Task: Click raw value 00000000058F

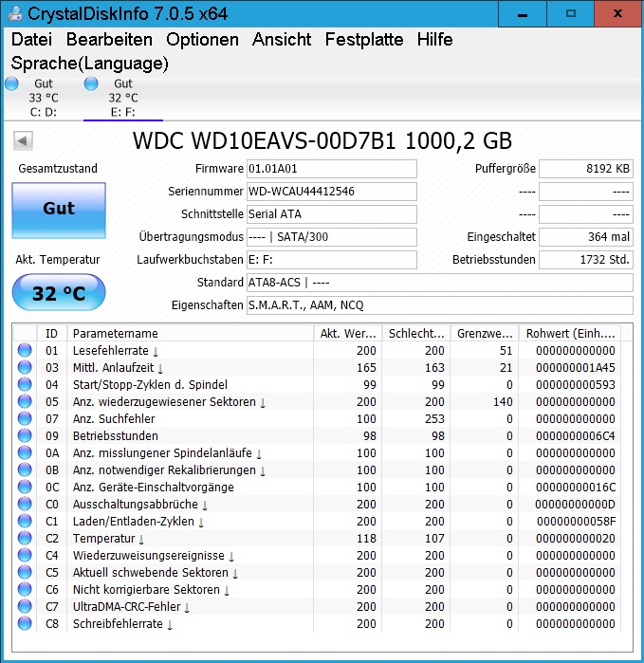Action: pos(577,522)
